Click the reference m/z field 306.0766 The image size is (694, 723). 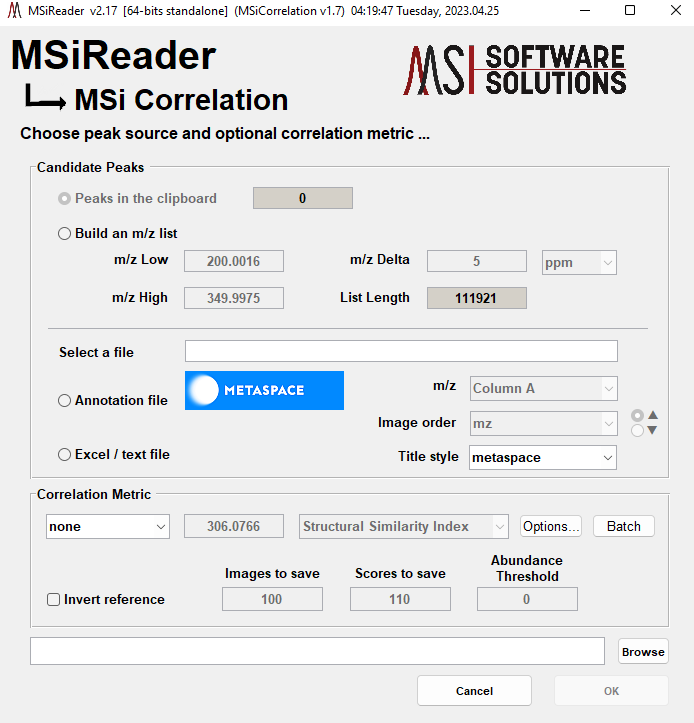234,527
